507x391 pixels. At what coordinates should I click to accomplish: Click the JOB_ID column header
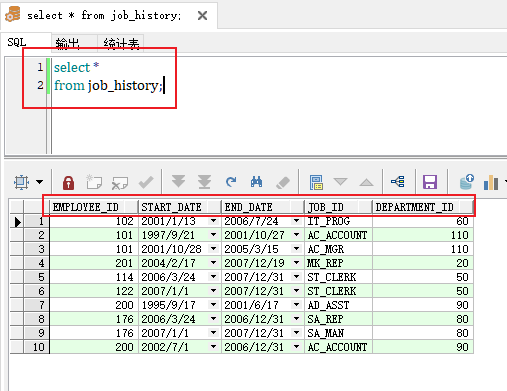[338, 207]
